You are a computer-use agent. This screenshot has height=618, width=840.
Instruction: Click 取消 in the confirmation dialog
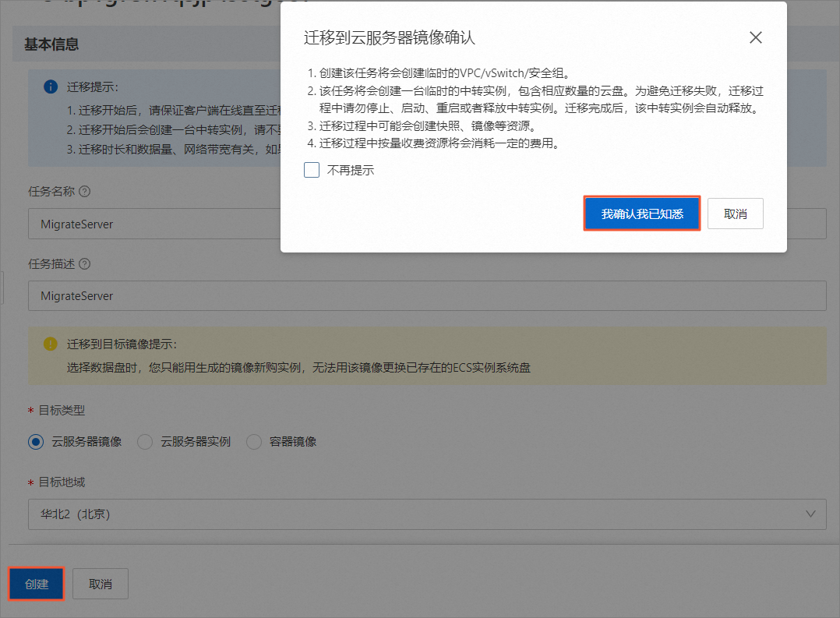click(735, 214)
